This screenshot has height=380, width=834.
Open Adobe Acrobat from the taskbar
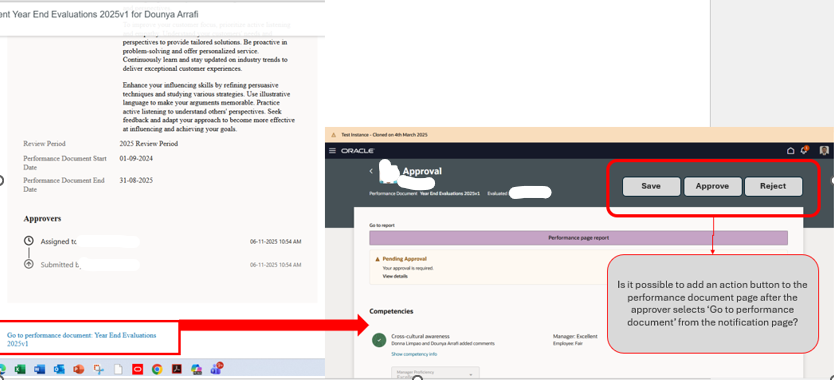[x=177, y=369]
